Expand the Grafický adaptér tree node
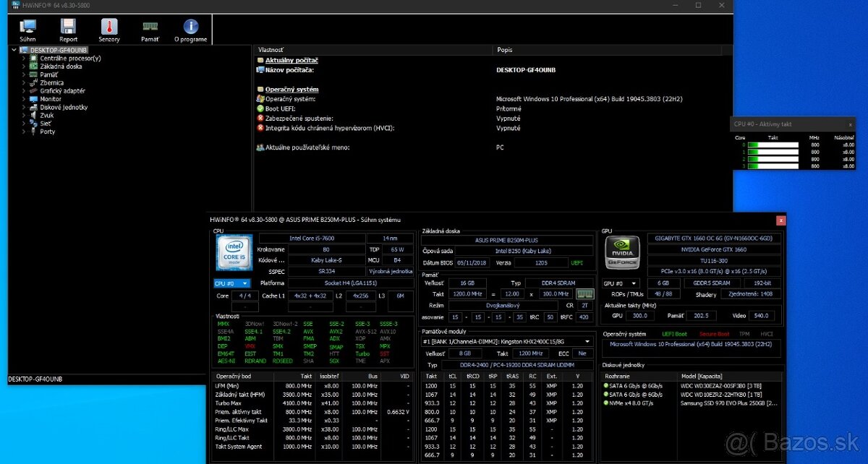Viewport: 868px width, 464px height. click(x=23, y=91)
